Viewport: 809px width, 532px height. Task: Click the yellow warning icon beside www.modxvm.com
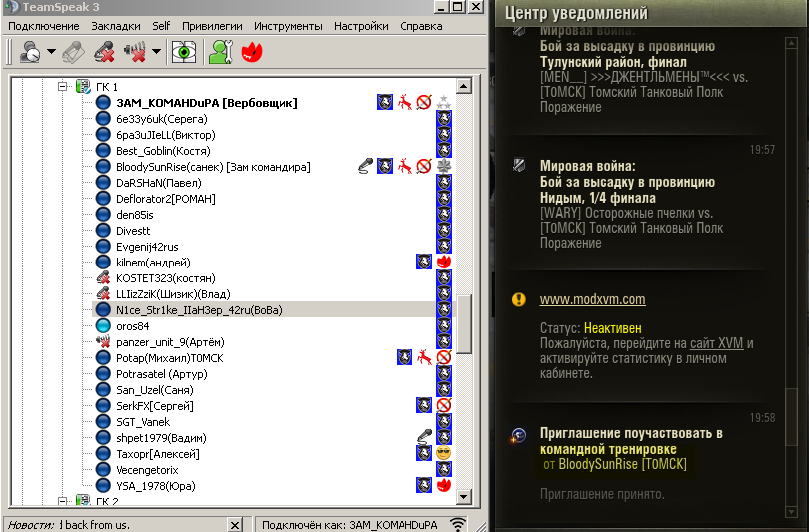(519, 299)
